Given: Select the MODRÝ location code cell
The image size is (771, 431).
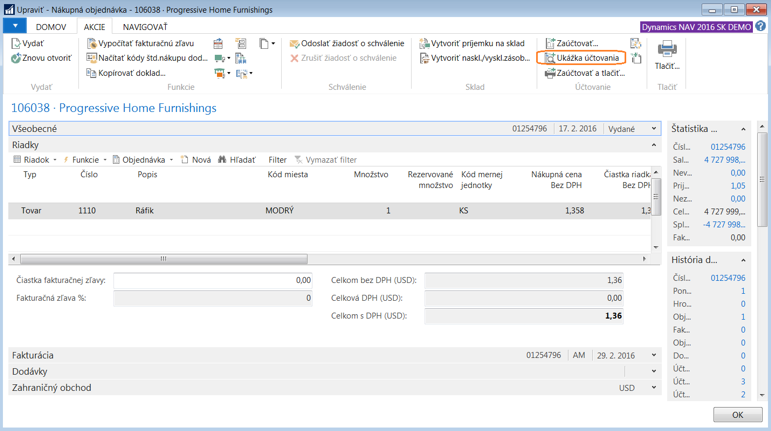Looking at the screenshot, I should [x=279, y=210].
